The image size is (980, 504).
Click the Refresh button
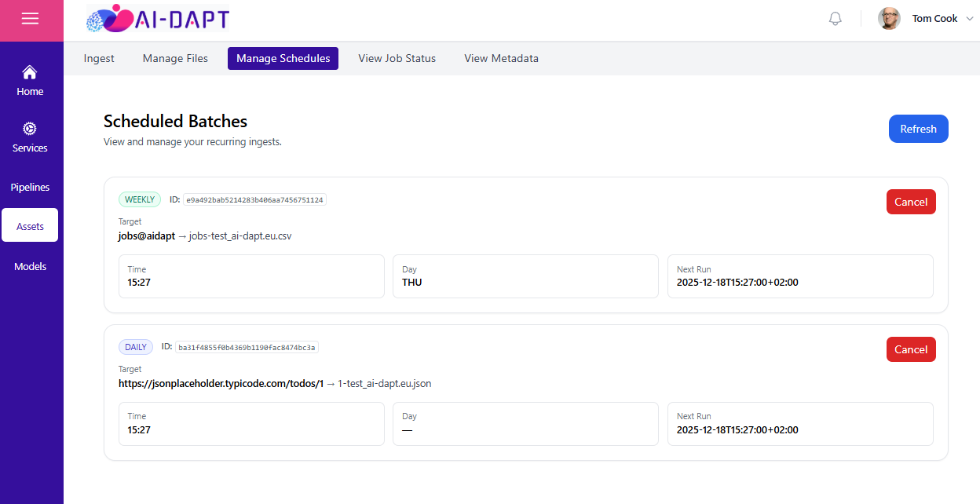pos(918,129)
